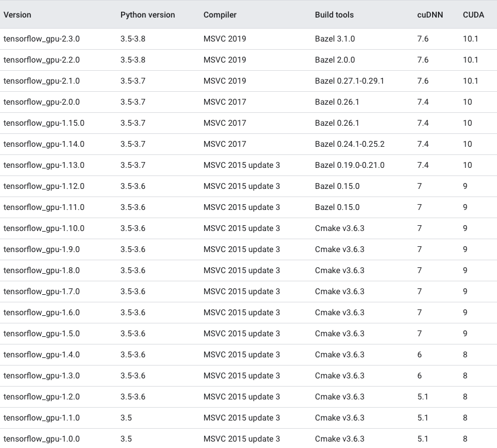Click the Bazel 0.19.0-0.21.0 cell

349,165
